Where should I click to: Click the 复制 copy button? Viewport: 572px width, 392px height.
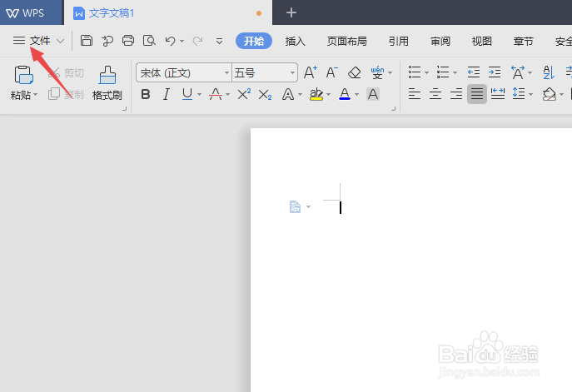[67, 94]
